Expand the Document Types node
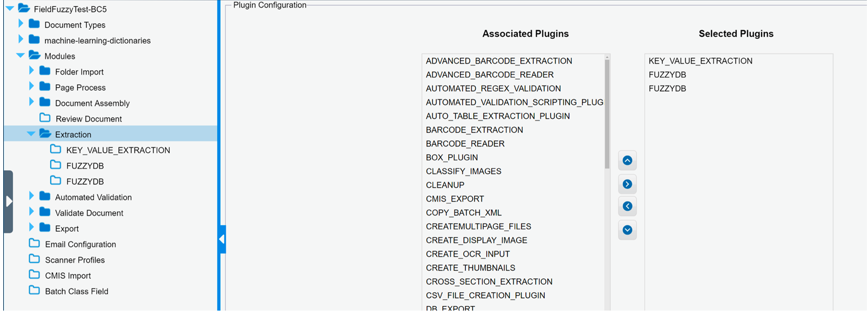Image resolution: width=868 pixels, height=316 pixels. click(x=21, y=24)
